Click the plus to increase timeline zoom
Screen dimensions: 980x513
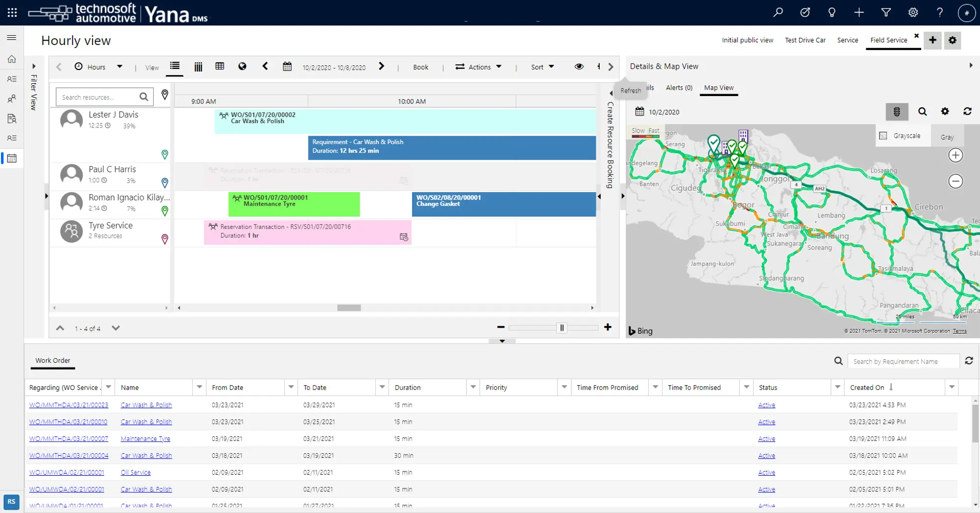tap(608, 327)
